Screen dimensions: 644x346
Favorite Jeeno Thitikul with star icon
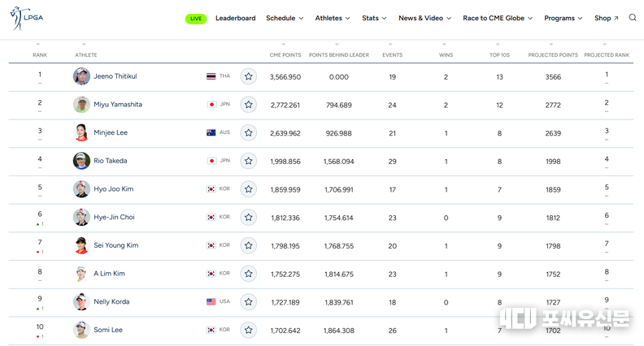(248, 76)
